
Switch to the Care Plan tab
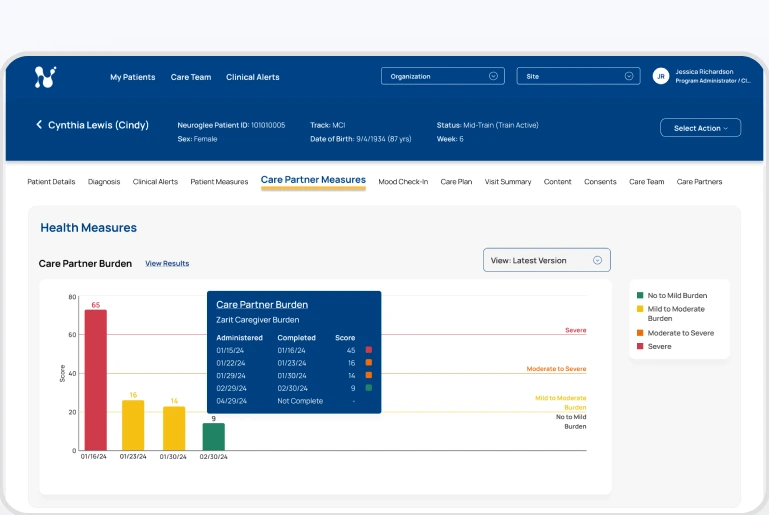[456, 181]
